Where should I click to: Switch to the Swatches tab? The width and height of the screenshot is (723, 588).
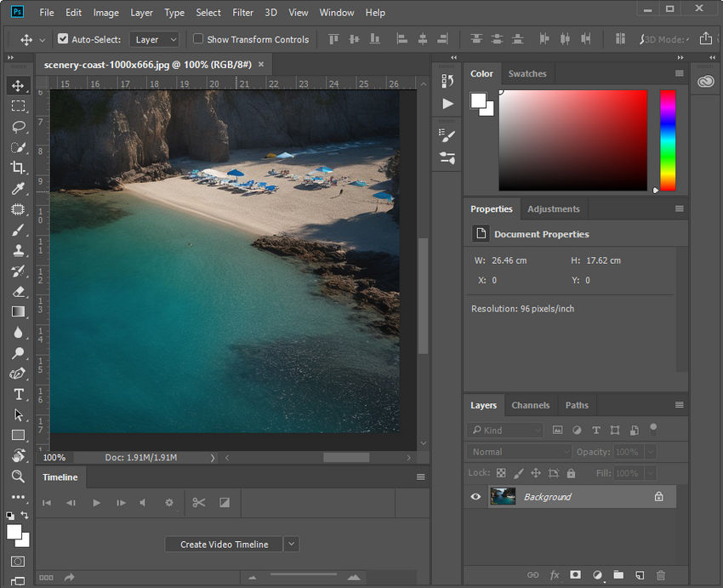[x=527, y=74]
